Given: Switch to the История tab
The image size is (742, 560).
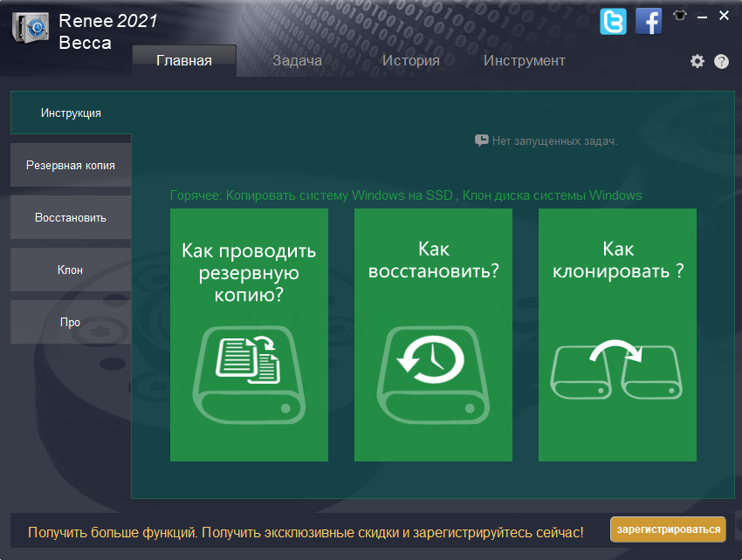Looking at the screenshot, I should pyautogui.click(x=411, y=60).
